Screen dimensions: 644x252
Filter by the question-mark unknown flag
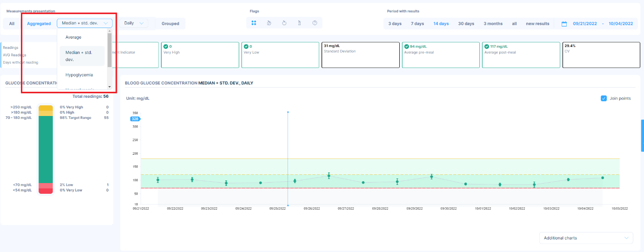[315, 23]
